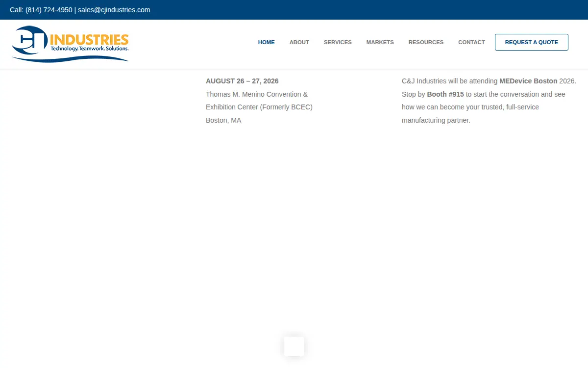
Task: Open the Contact menu item
Action: click(x=471, y=42)
